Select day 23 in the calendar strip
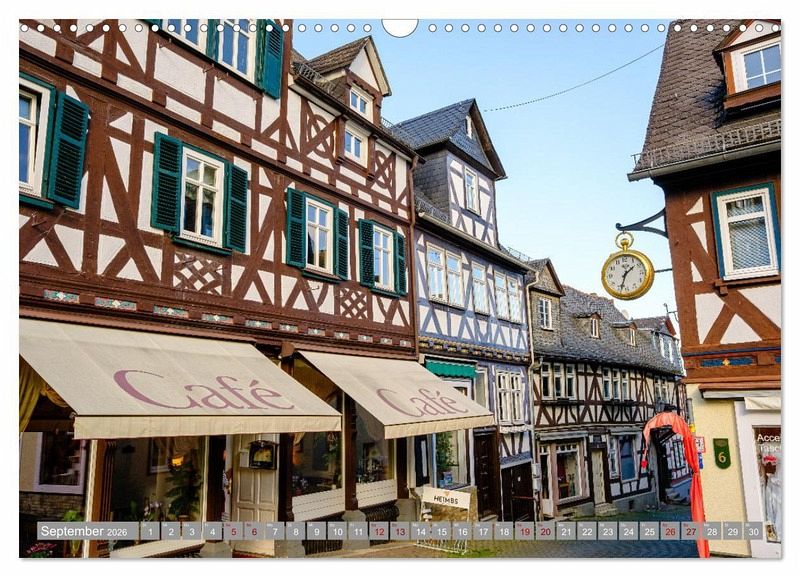 pyautogui.click(x=608, y=531)
